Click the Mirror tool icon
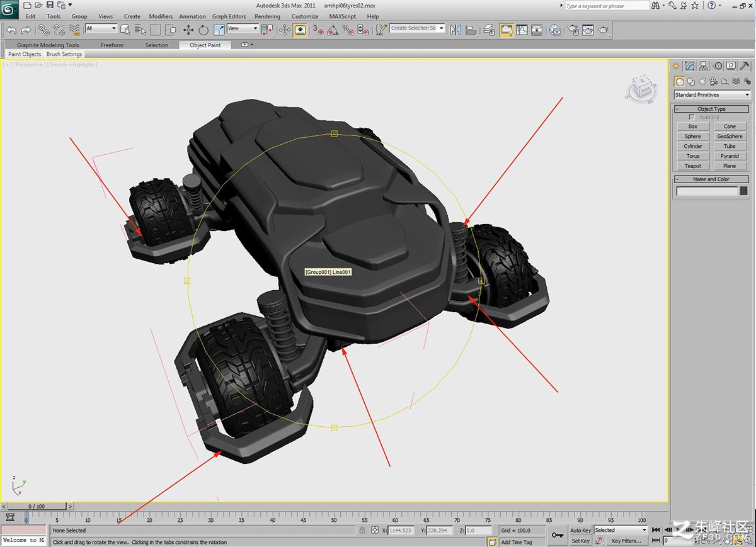 (455, 30)
